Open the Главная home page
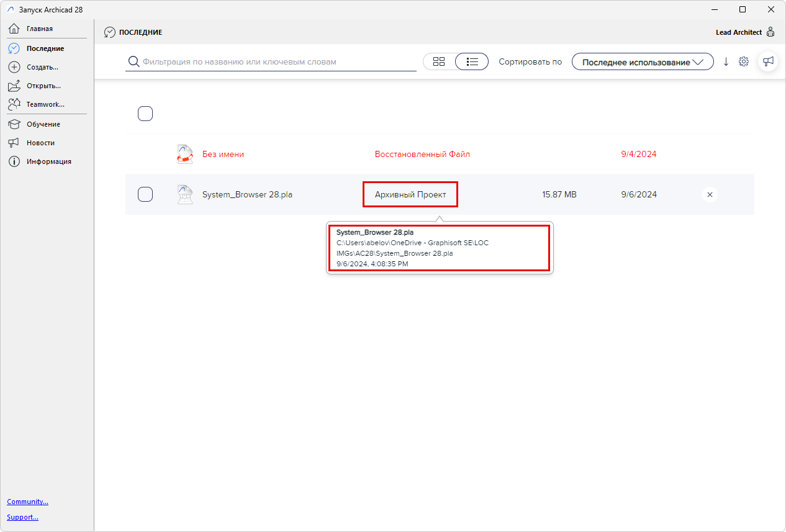 point(40,29)
